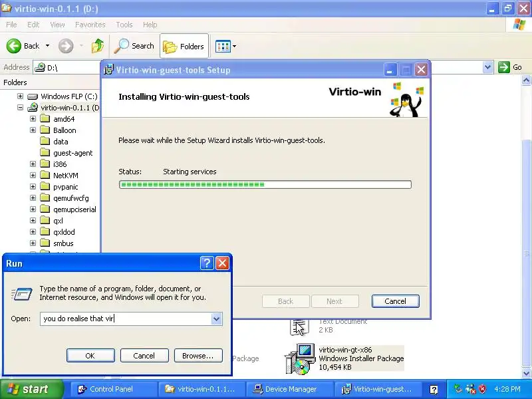Open the File menu
Image resolution: width=532 pixels, height=399 pixels.
tap(11, 25)
